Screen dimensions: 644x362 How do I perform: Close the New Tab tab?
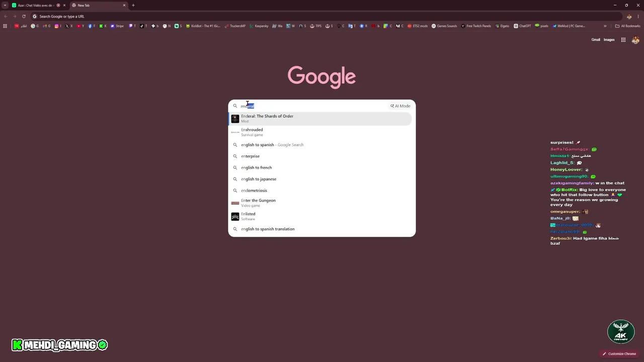tap(124, 5)
